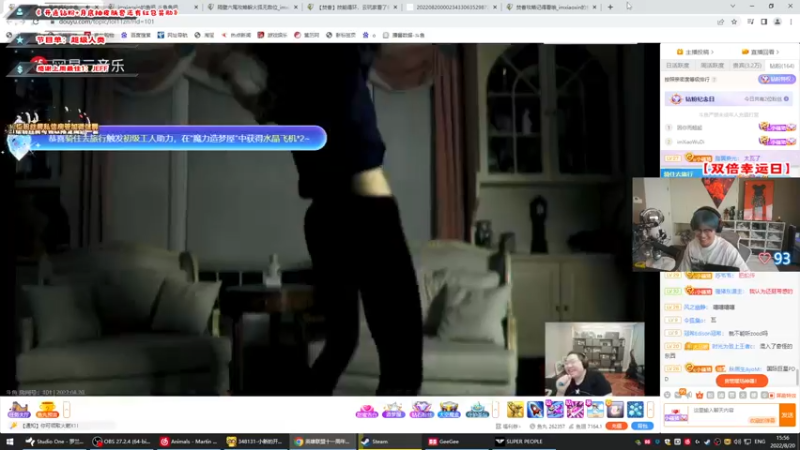
Task: Click the ENG language indicator in tray
Action: pos(760,441)
